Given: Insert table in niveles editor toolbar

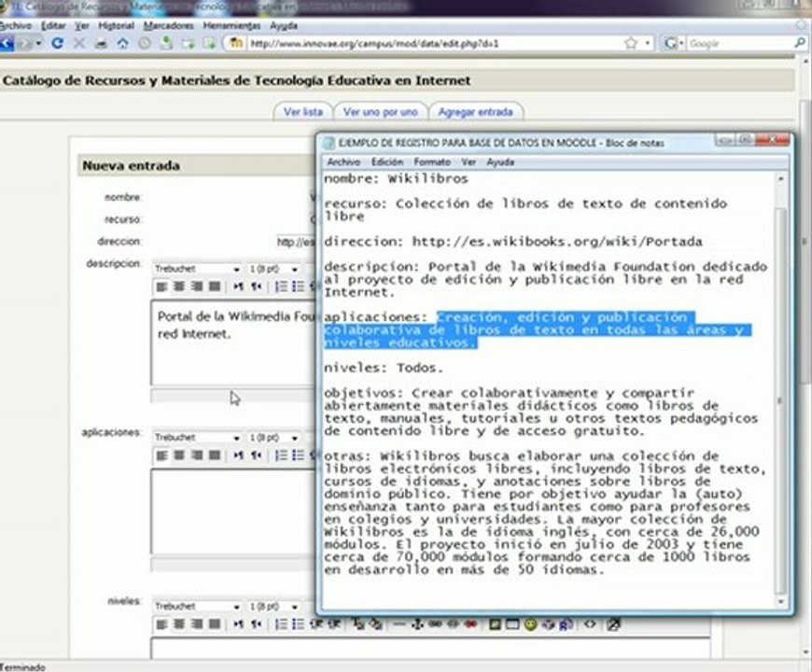Looking at the screenshot, I should 512,624.
